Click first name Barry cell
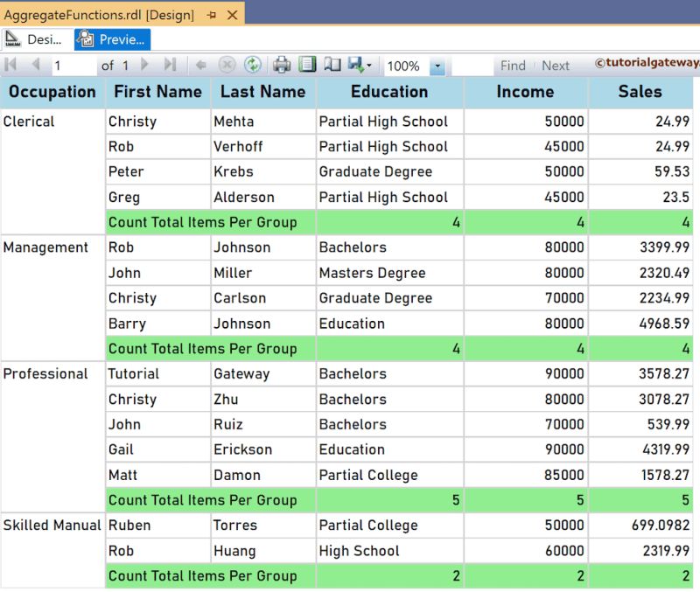The image size is (700, 592). (x=158, y=324)
